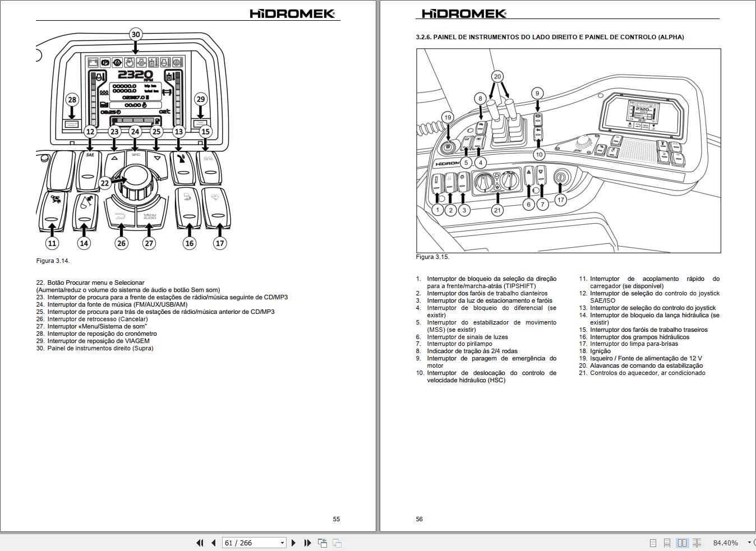The height and width of the screenshot is (551, 756).
Task: Click item 30 Painel de instrumentos direito (Supra)
Action: (x=95, y=348)
